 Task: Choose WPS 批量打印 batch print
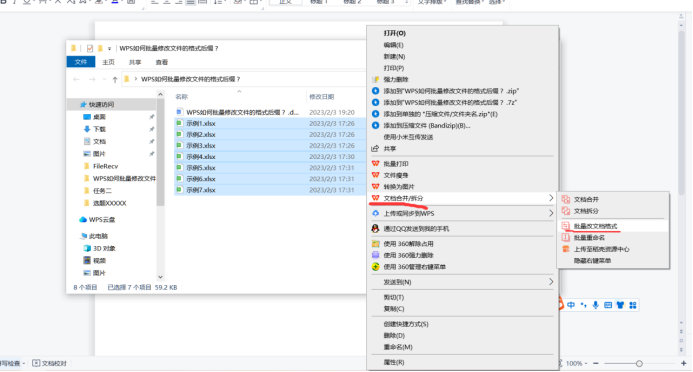point(396,164)
